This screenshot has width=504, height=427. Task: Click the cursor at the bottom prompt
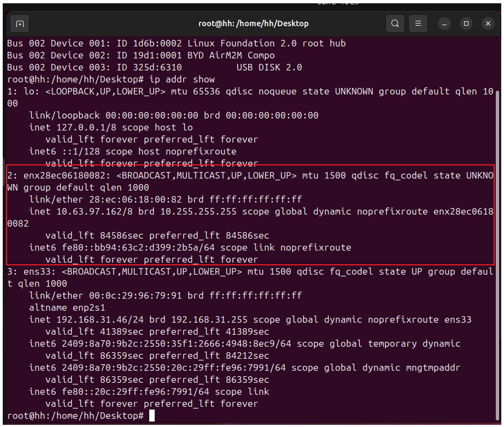tap(152, 416)
